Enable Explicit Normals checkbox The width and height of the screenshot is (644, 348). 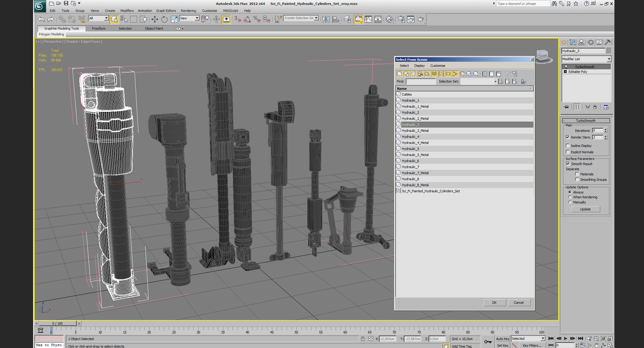click(568, 152)
